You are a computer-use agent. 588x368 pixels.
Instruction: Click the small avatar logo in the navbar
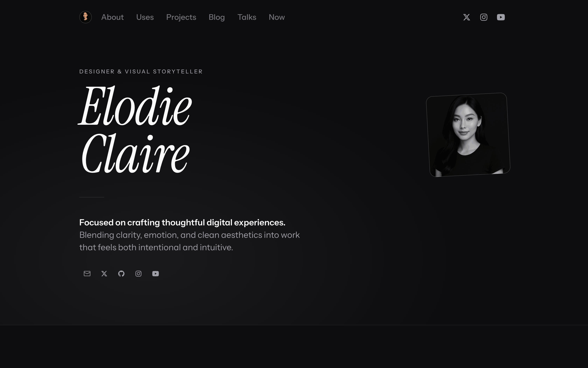point(86,17)
